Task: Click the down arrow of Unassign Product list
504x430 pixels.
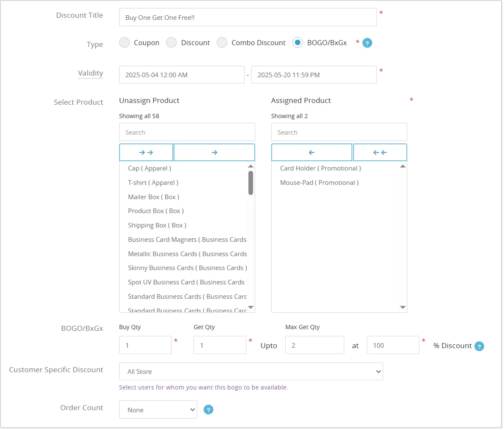Action: tap(251, 308)
